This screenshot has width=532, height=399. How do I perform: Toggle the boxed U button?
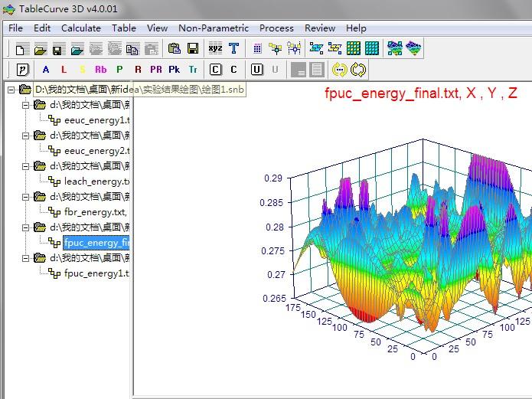point(256,70)
